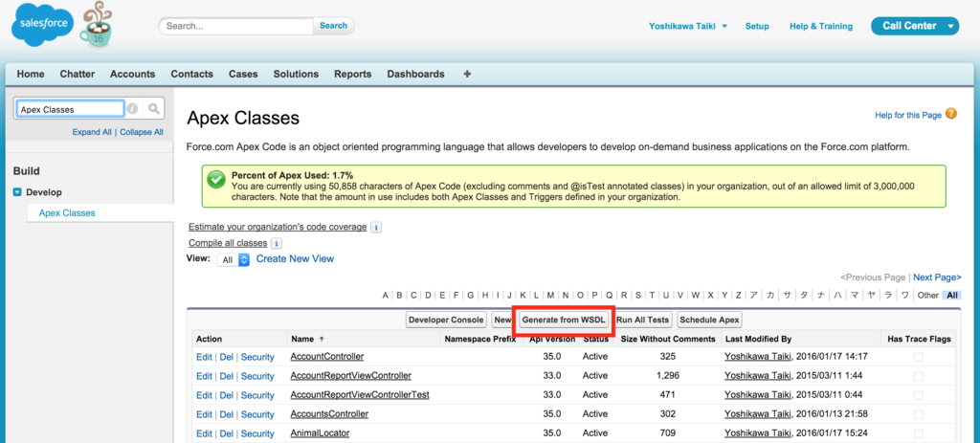Open the info icon in sidebar search
This screenshot has width=980, height=443.
coord(132,109)
